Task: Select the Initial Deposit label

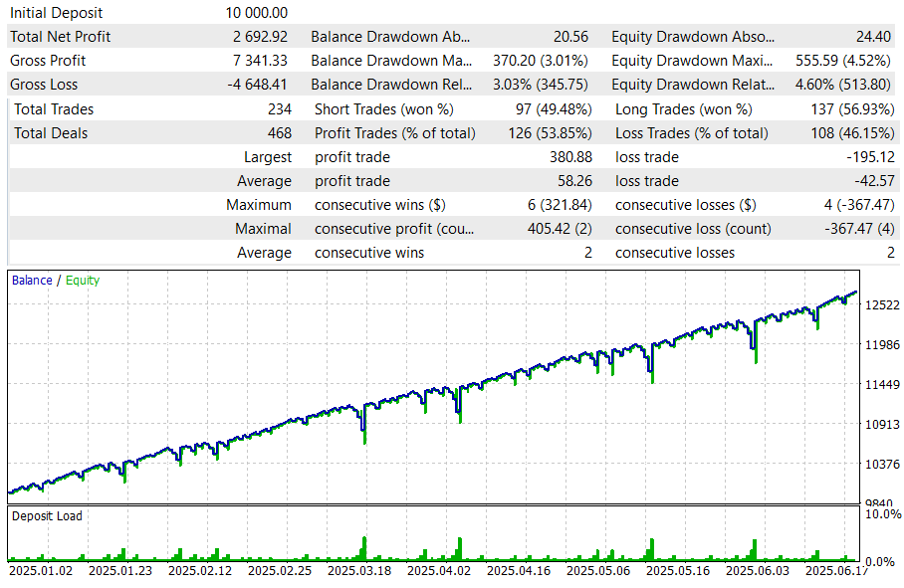Action: pyautogui.click(x=56, y=13)
